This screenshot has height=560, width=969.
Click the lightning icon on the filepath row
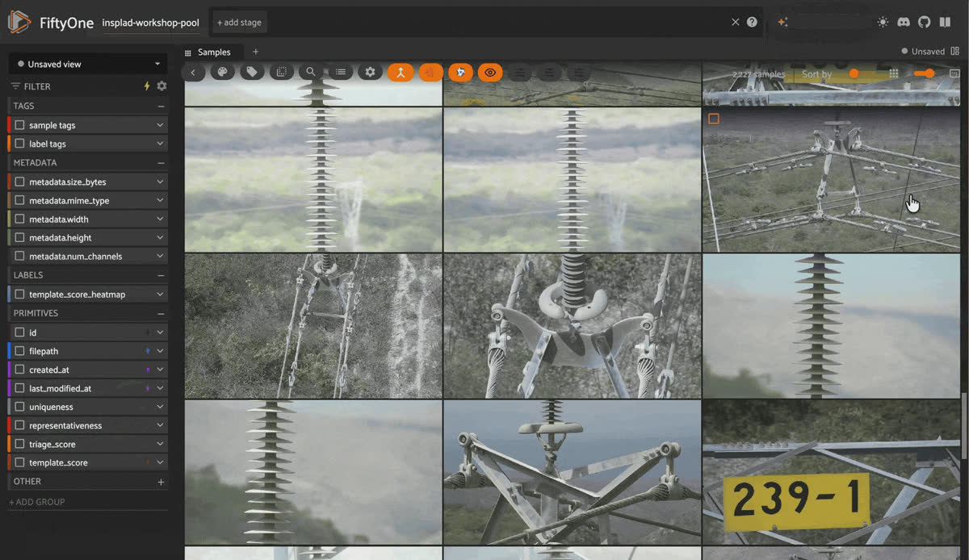point(147,351)
